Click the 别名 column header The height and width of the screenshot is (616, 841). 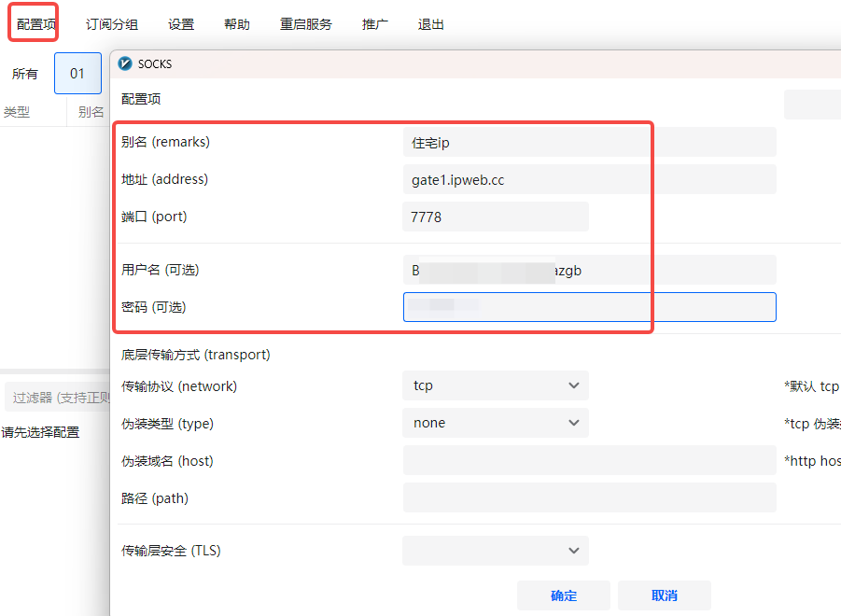91,111
